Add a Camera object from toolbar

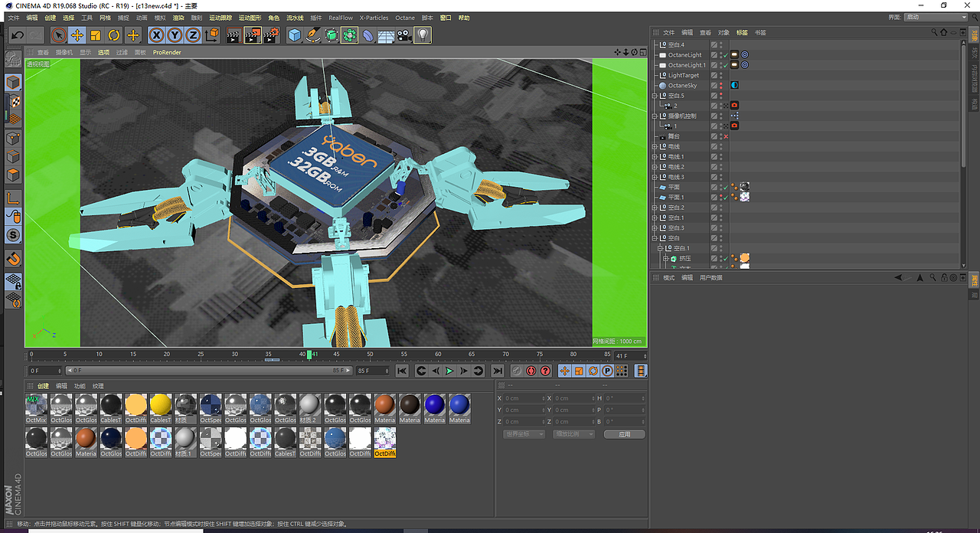404,35
